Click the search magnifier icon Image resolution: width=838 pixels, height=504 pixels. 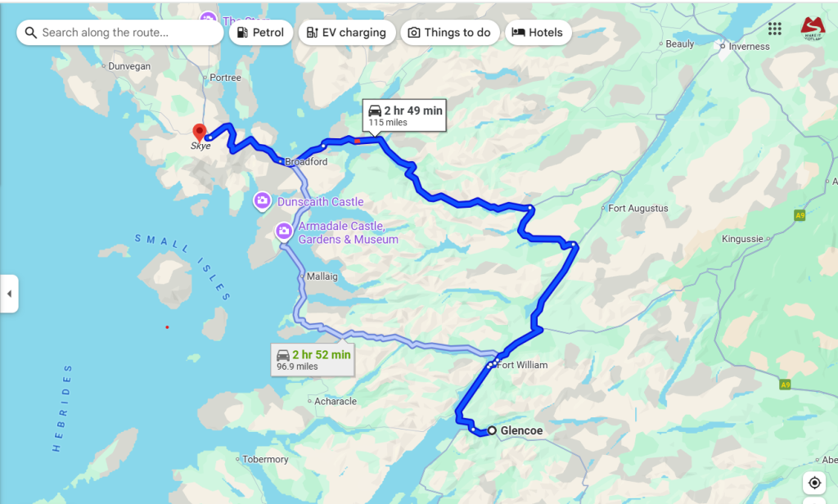pos(31,33)
